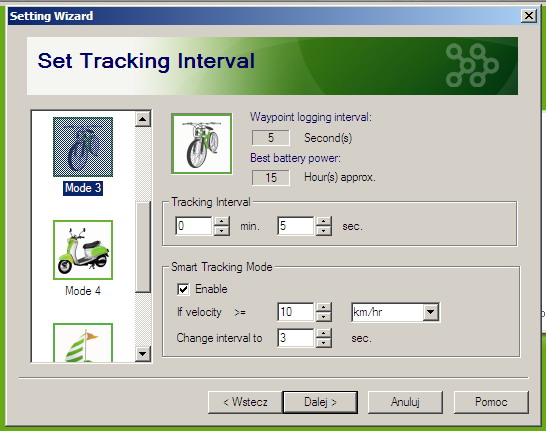Decrease the velocity threshold value
The width and height of the screenshot is (546, 431).
pos(324,317)
